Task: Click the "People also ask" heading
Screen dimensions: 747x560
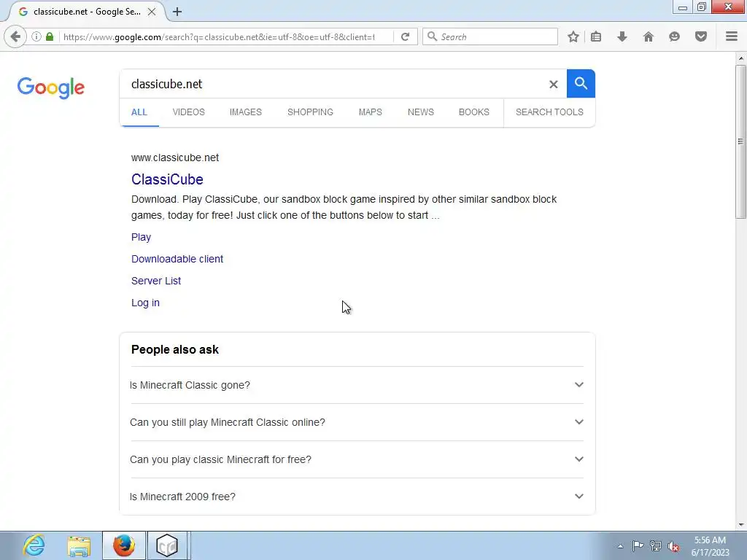Action: pyautogui.click(x=175, y=349)
